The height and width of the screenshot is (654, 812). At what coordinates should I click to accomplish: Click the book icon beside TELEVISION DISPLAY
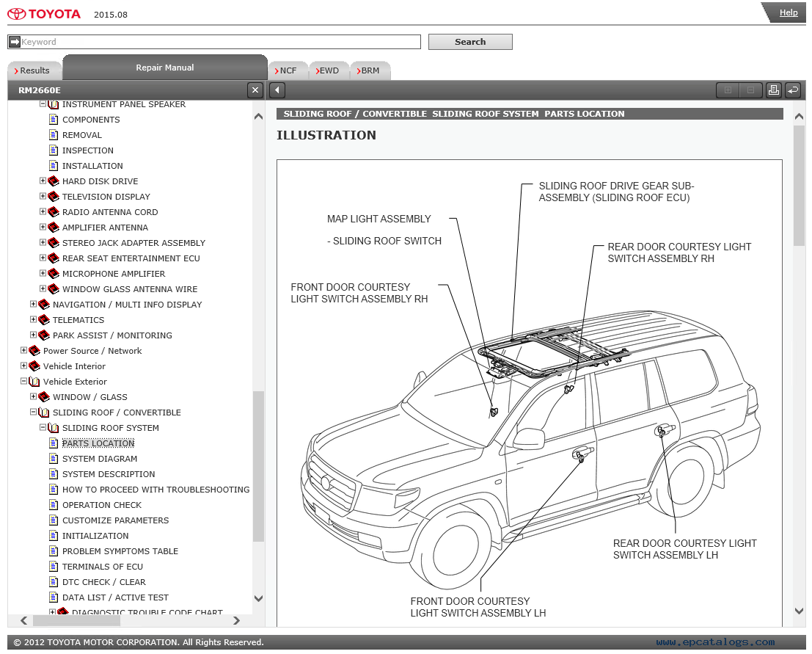(x=54, y=197)
